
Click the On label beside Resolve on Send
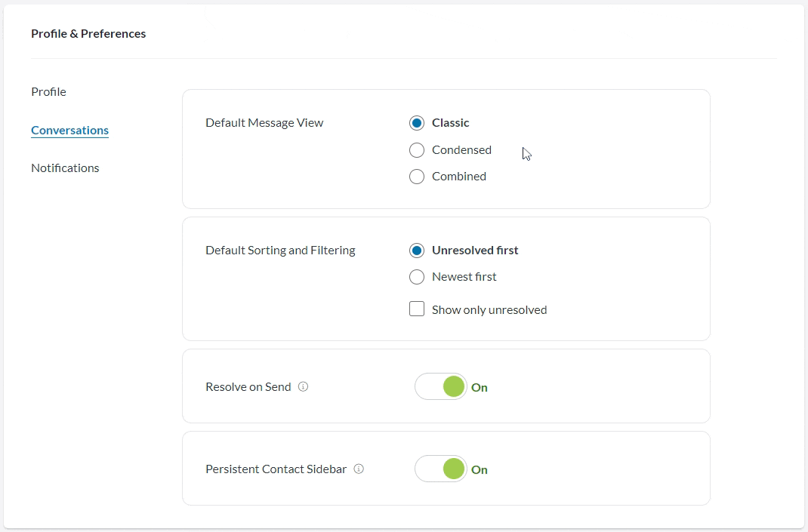point(479,387)
